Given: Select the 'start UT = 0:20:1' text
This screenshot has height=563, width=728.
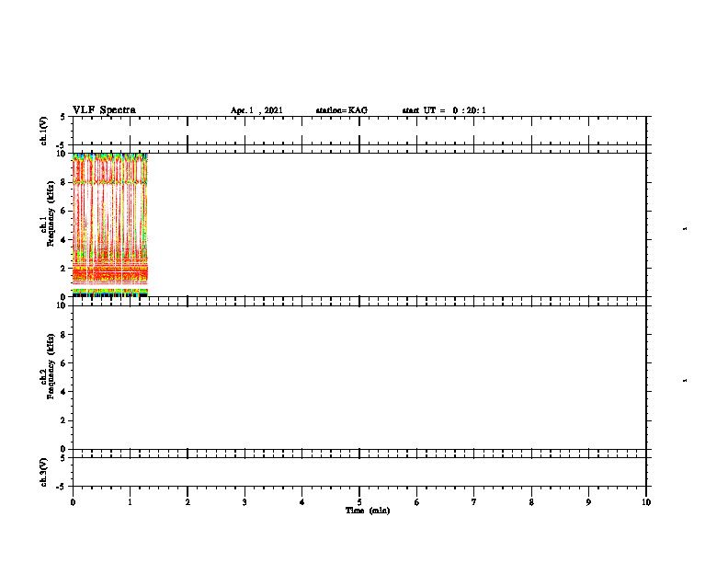Looking at the screenshot, I should [444, 110].
